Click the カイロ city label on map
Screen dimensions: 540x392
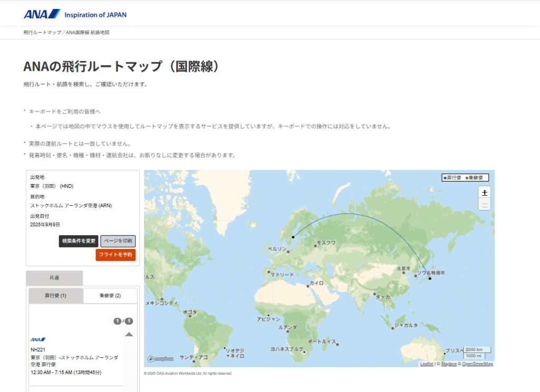point(316,283)
